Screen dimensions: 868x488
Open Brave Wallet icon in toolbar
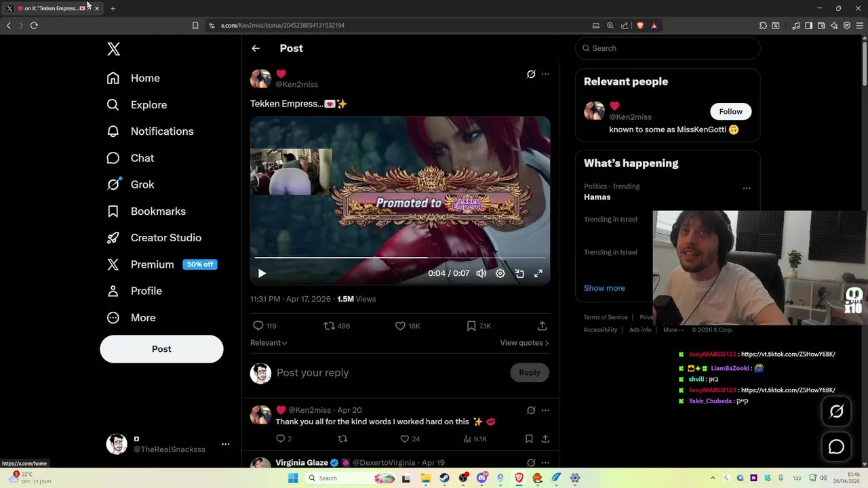[x=821, y=25]
